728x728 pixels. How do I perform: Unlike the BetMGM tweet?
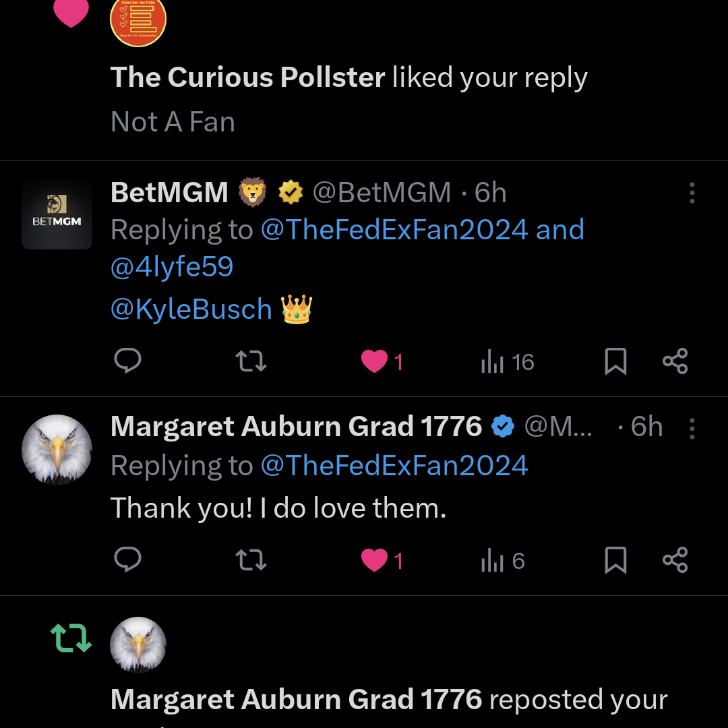375,361
